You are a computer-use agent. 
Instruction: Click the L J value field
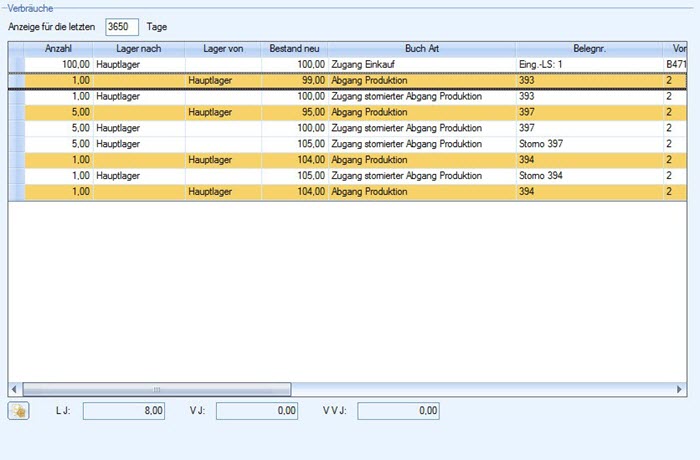tap(124, 411)
